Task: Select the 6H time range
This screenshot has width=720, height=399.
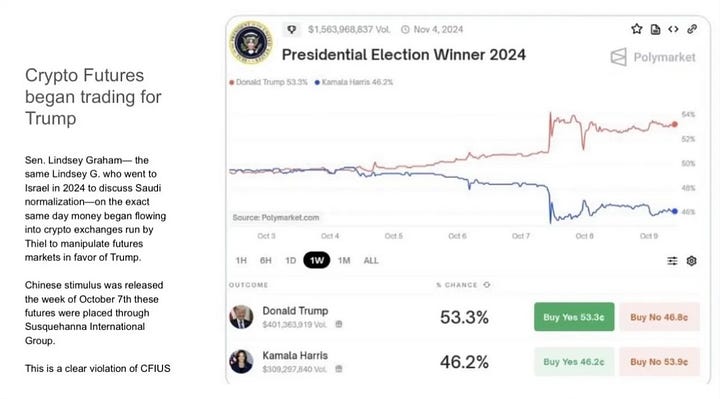Action: point(265,261)
